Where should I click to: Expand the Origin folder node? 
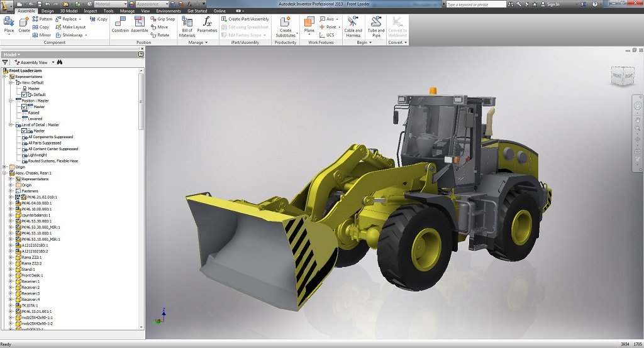[4, 167]
